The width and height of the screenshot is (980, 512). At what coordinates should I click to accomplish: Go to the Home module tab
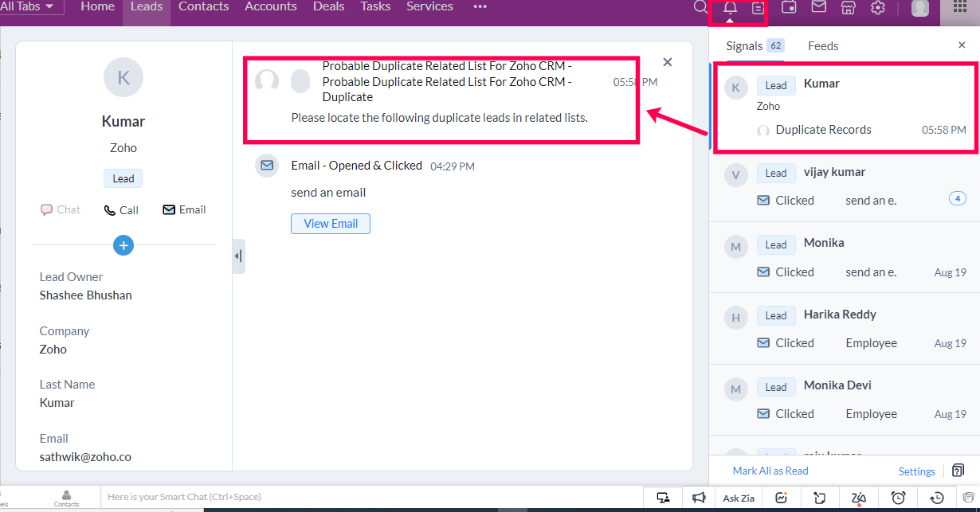tap(98, 6)
